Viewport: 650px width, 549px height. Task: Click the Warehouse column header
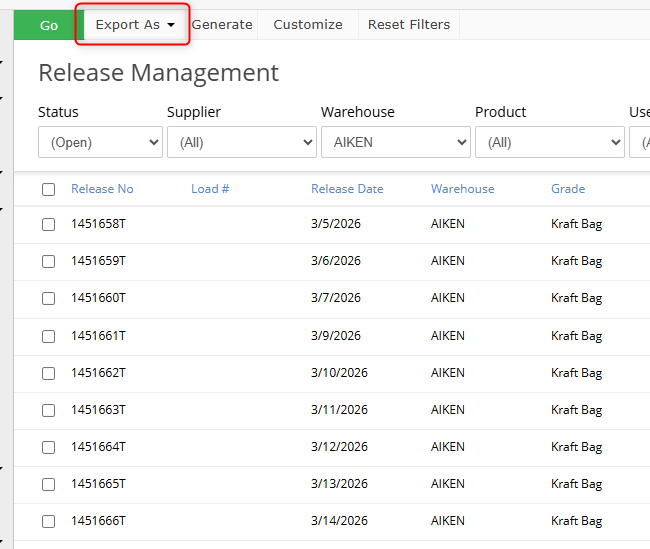(x=462, y=189)
